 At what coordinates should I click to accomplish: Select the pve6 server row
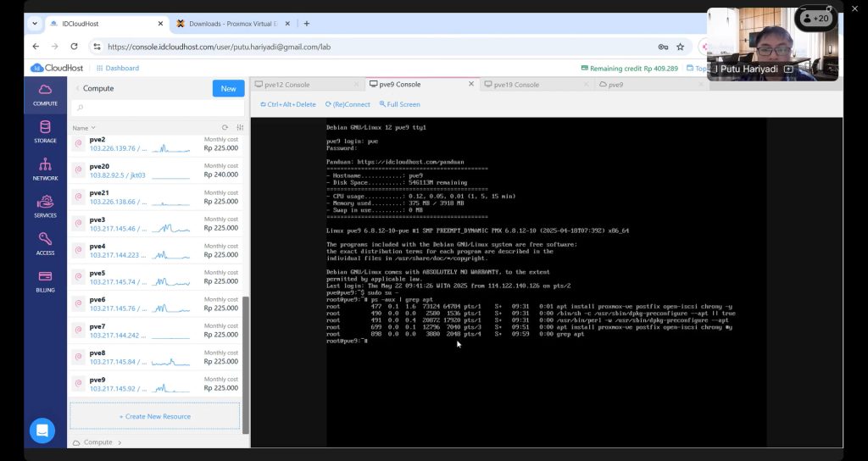(x=156, y=304)
